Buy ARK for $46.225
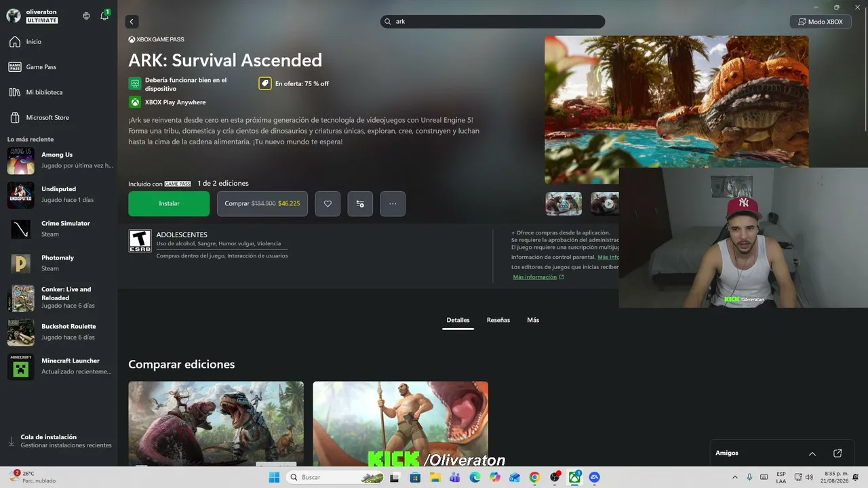Image resolution: width=868 pixels, height=488 pixels. [262, 203]
